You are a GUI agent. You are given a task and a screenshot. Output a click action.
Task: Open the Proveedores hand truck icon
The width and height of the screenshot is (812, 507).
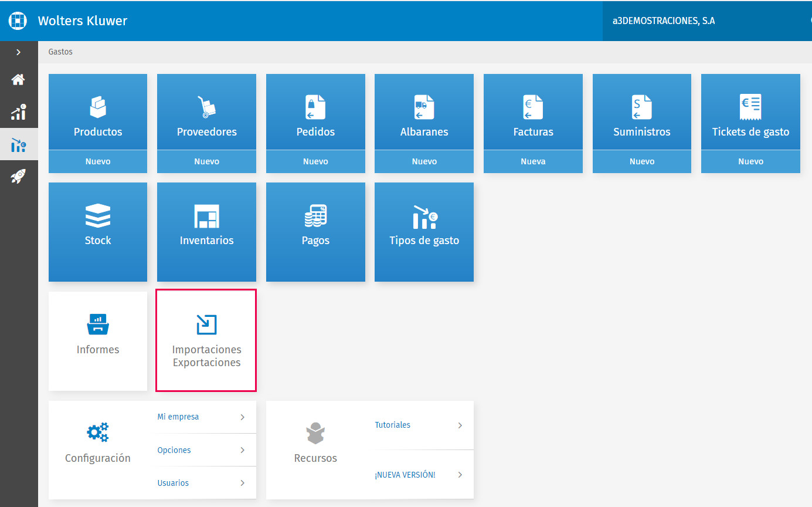pyautogui.click(x=206, y=107)
